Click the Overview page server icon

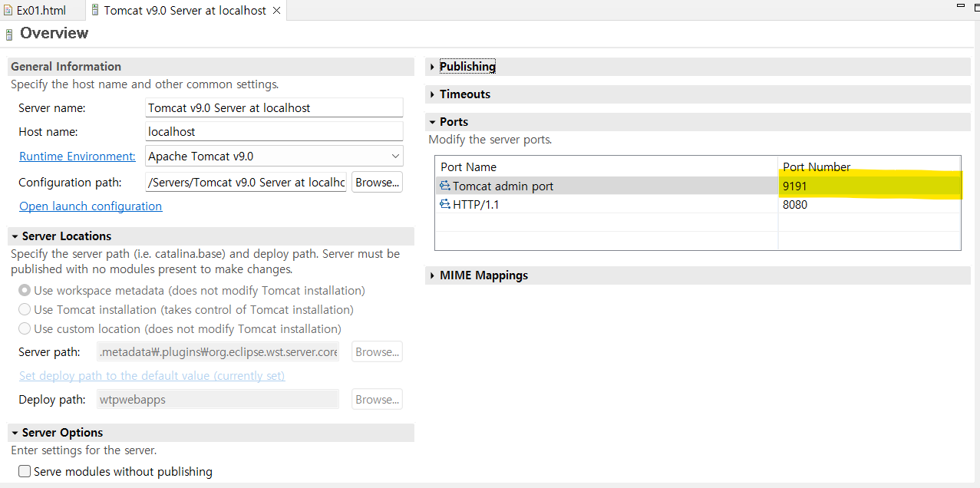pyautogui.click(x=9, y=34)
